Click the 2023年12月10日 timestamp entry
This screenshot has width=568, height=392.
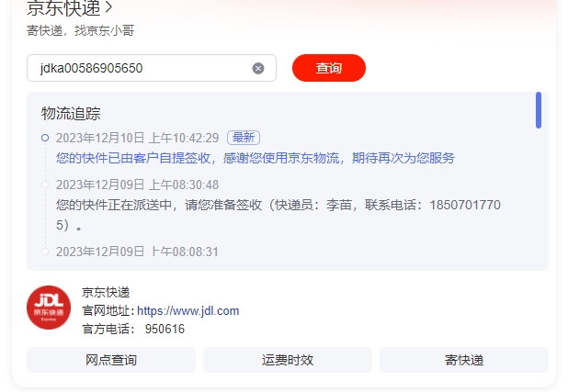[137, 138]
